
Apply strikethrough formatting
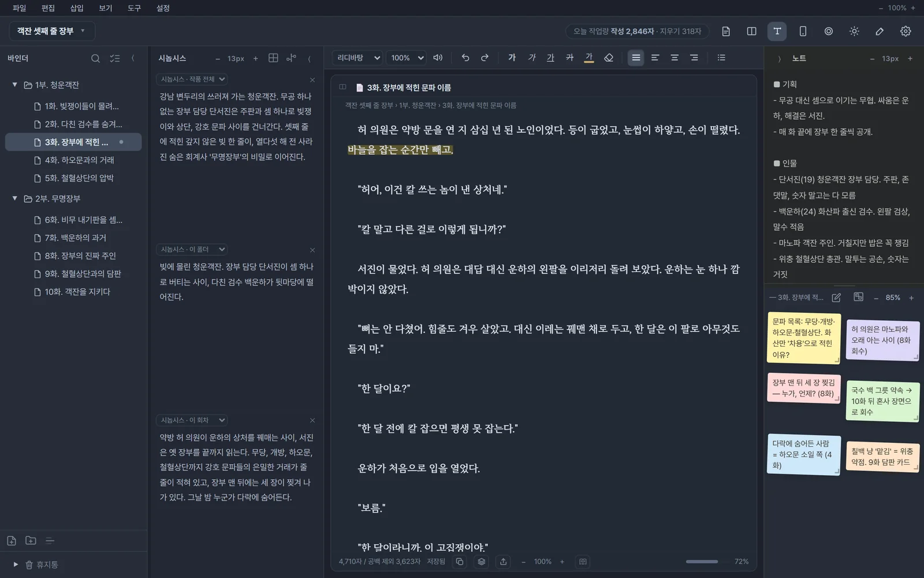569,58
